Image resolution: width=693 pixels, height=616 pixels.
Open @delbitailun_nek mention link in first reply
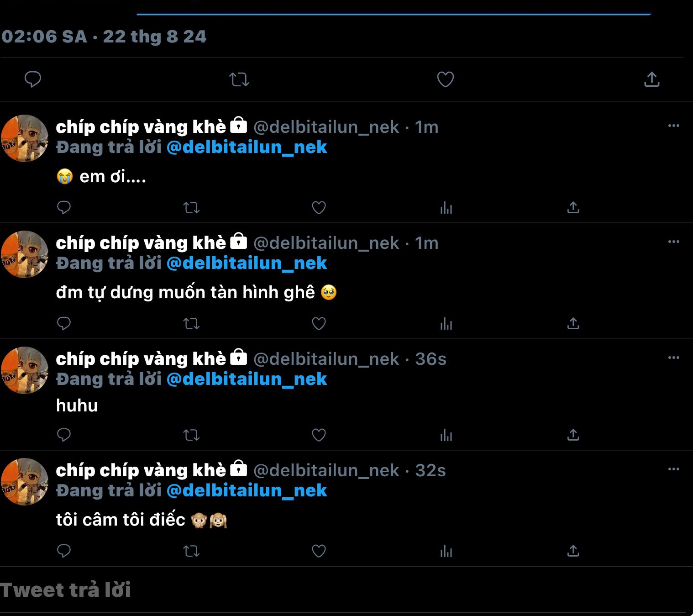pyautogui.click(x=247, y=147)
